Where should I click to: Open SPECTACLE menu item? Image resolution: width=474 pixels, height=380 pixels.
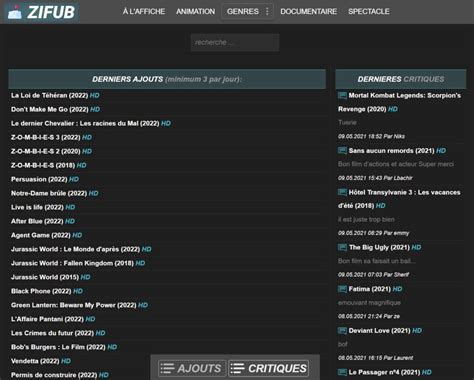[x=369, y=12]
